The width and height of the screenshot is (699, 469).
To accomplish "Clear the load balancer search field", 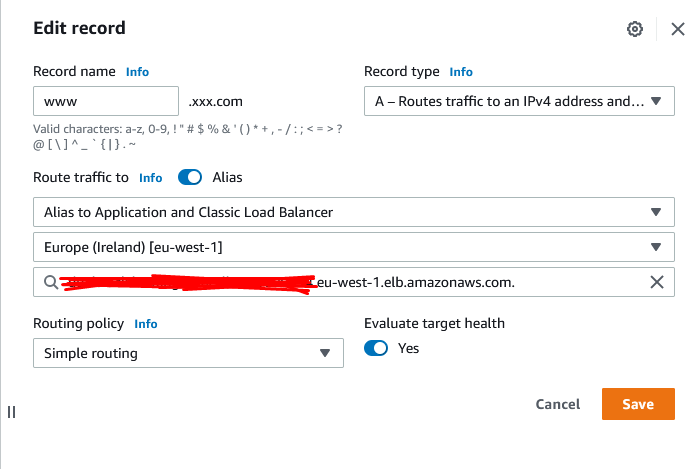I will [657, 282].
